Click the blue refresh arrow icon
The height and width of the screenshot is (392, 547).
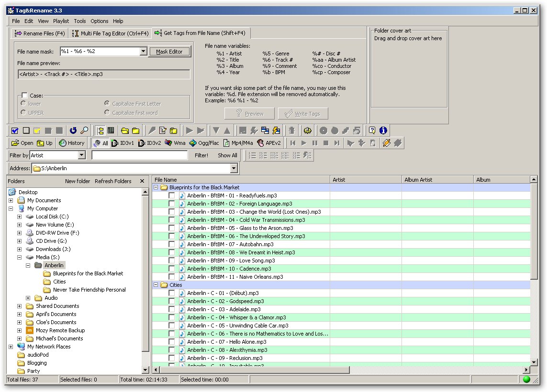[x=73, y=131]
